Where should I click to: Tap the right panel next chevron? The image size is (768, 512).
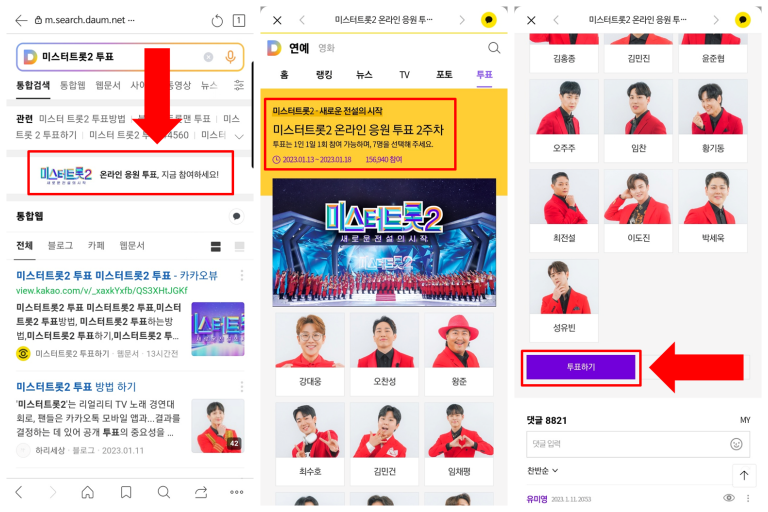click(x=716, y=20)
